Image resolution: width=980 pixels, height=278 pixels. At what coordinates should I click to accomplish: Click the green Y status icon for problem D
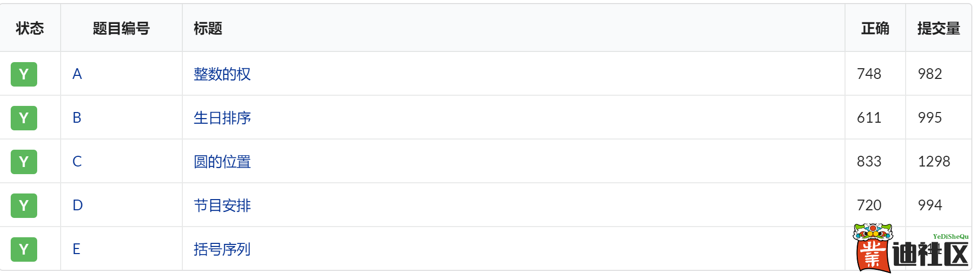pos(24,206)
